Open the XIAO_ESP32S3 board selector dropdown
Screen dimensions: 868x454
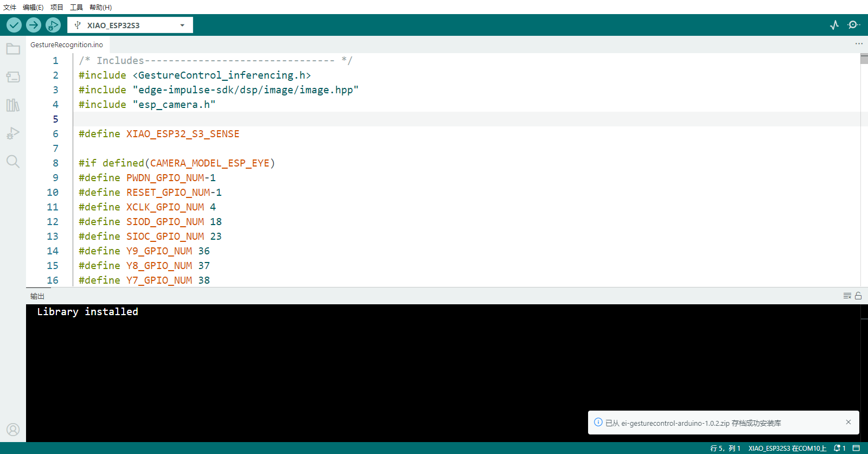[x=130, y=25]
